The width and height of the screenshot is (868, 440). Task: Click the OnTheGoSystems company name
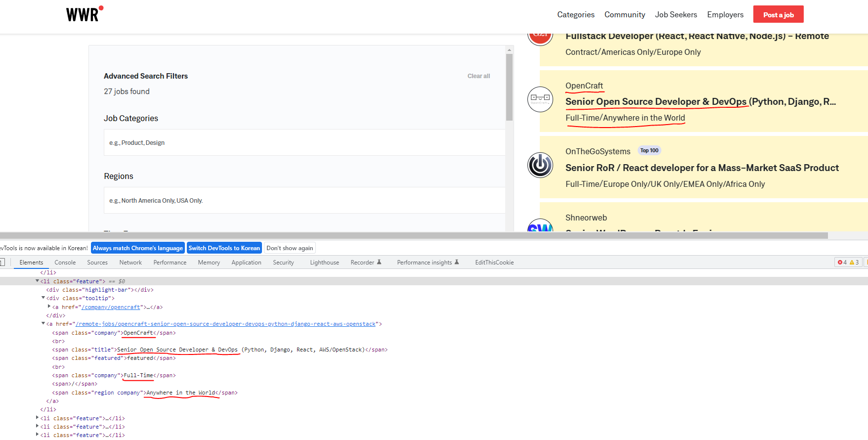(598, 151)
